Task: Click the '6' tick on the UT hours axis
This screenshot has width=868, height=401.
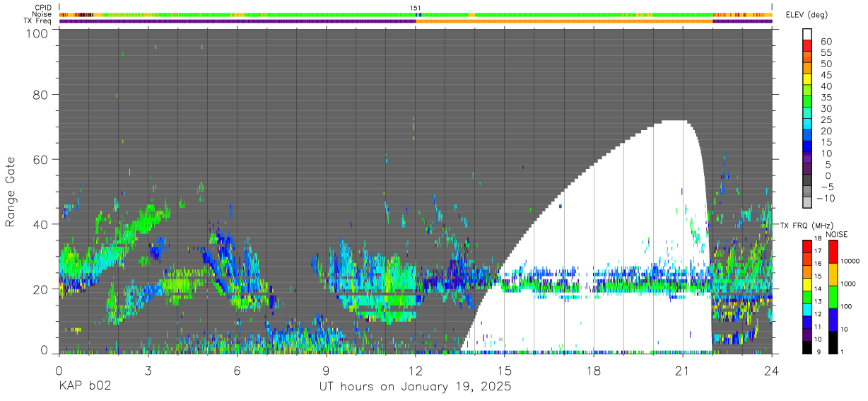Action: 237,370
